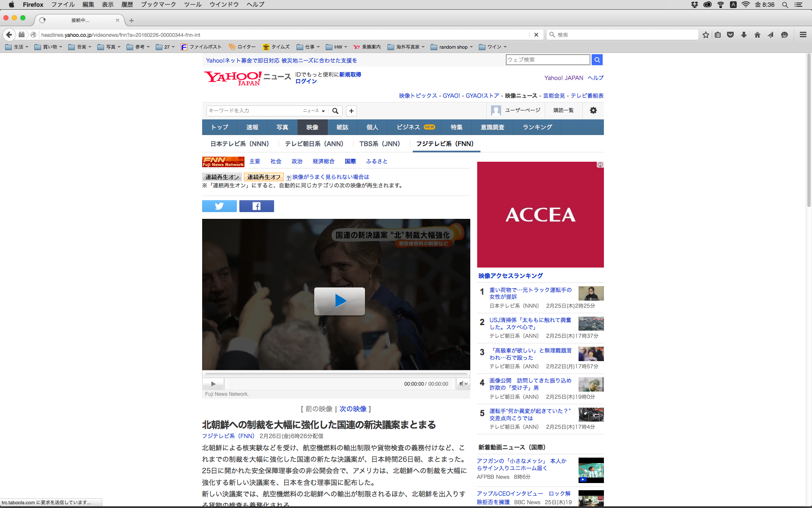This screenshot has height=508, width=812.
Task: Open the ランキング navigation tab
Action: click(537, 127)
